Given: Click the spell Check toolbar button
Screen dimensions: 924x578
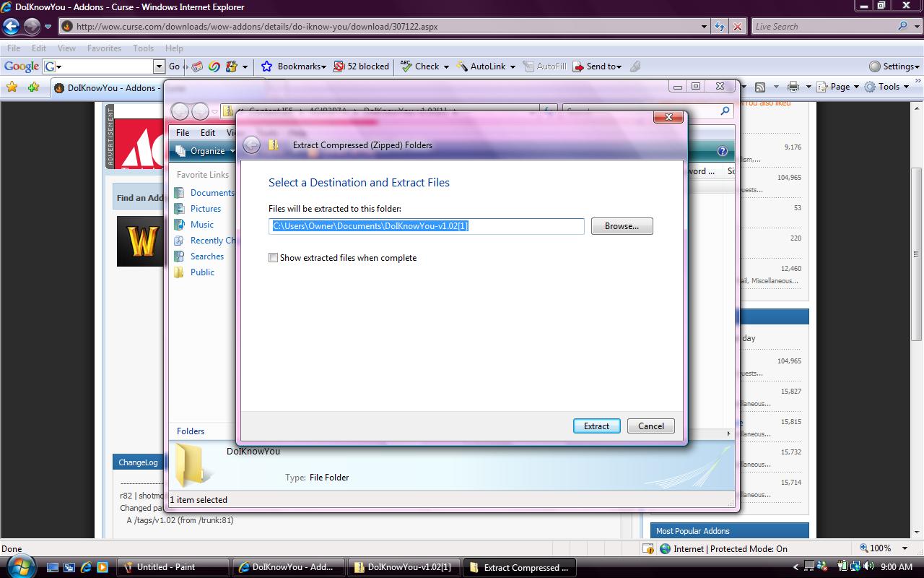Looking at the screenshot, I should point(419,66).
